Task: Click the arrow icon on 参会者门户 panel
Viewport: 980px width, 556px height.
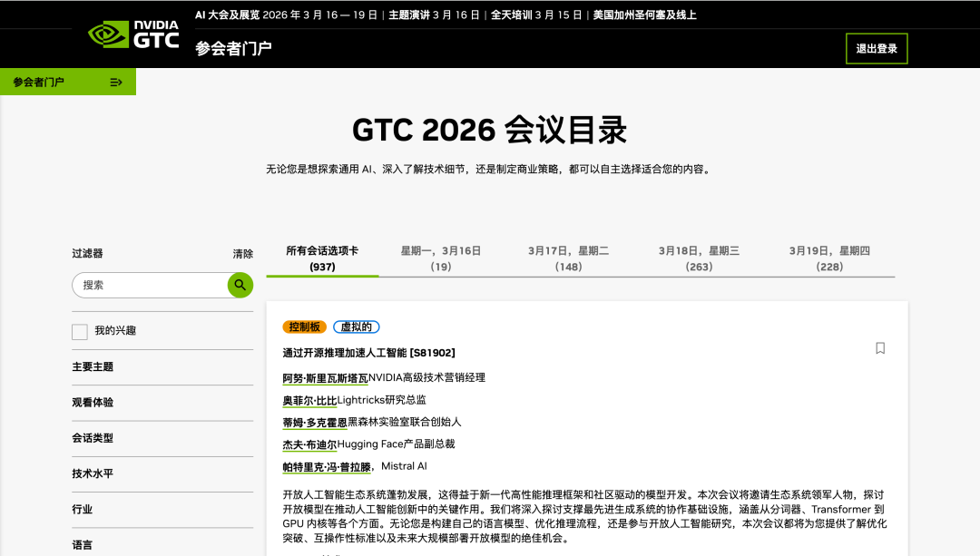Action: tap(116, 82)
